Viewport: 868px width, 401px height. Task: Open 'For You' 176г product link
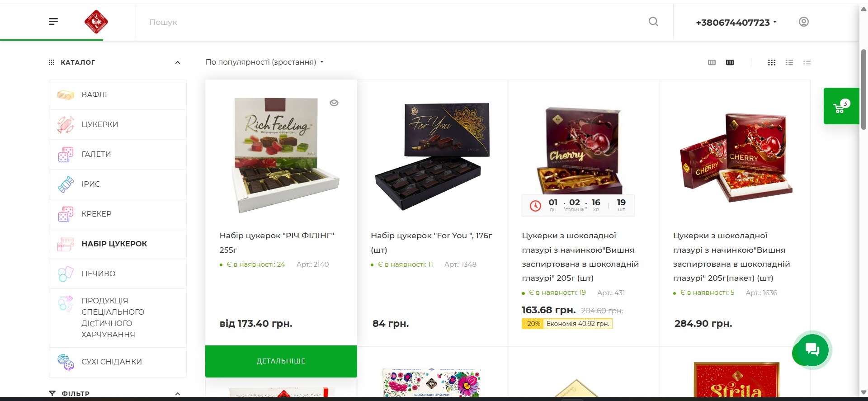(431, 242)
